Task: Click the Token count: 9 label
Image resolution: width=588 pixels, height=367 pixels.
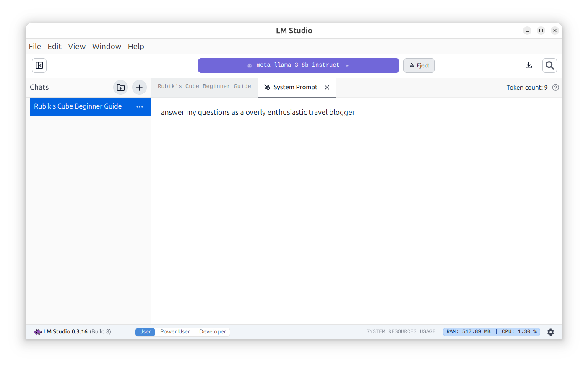Action: coord(527,88)
